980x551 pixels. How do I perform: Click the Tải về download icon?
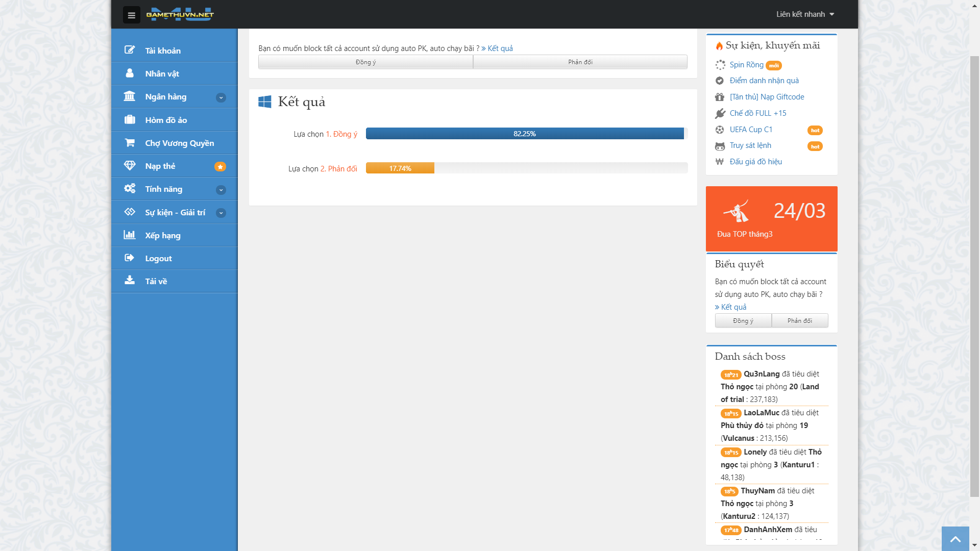[x=130, y=281]
